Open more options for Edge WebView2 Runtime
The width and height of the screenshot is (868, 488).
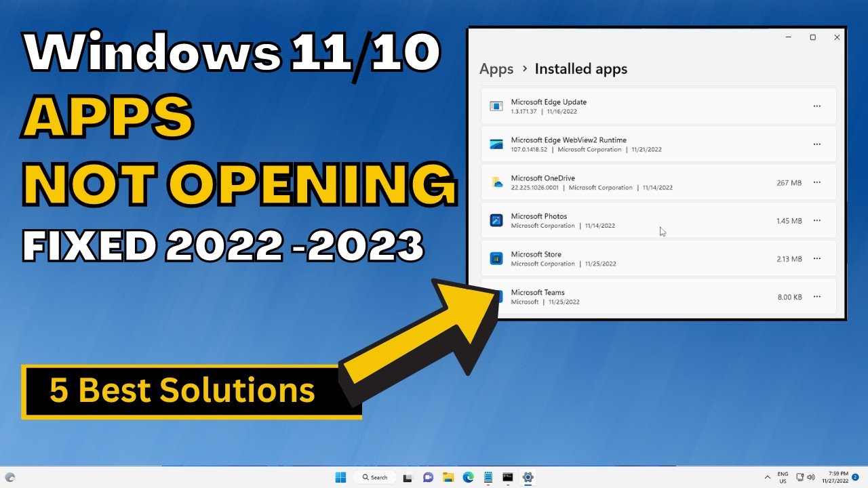point(817,144)
